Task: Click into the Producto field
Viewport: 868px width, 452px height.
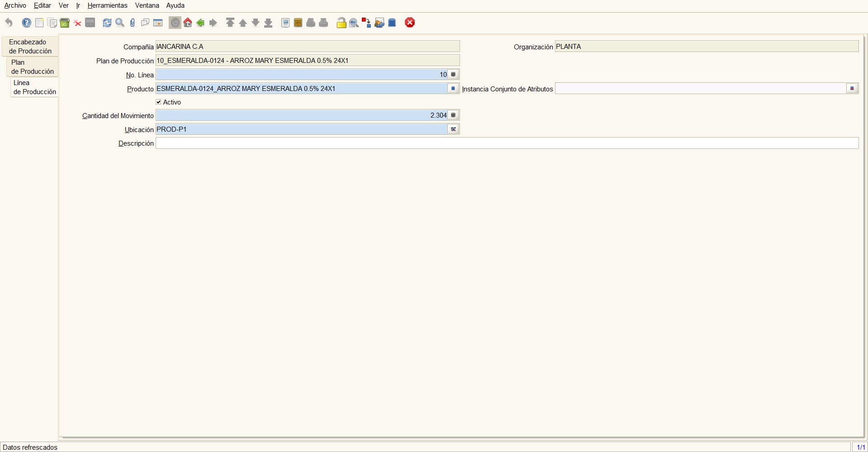Action: [302, 89]
